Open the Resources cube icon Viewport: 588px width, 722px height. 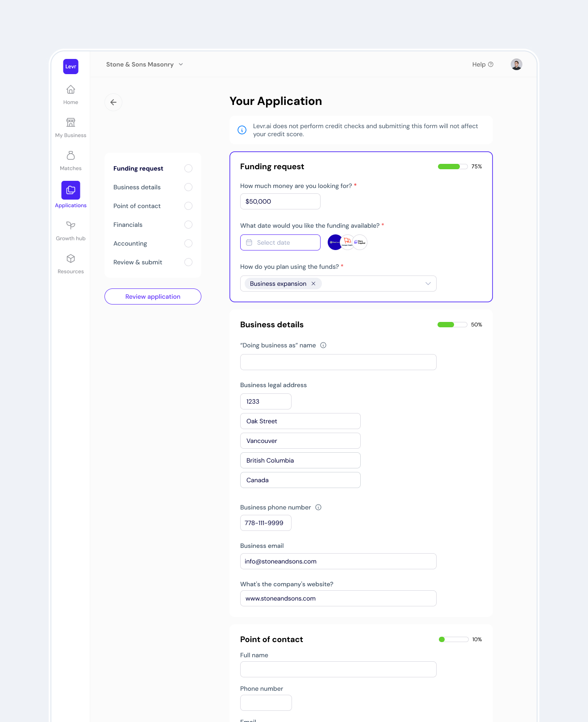tap(71, 259)
